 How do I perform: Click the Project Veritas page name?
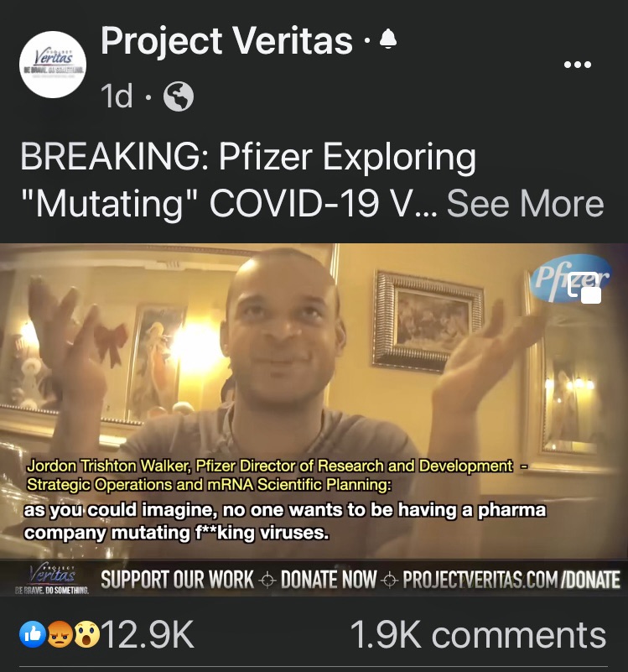[x=226, y=42]
